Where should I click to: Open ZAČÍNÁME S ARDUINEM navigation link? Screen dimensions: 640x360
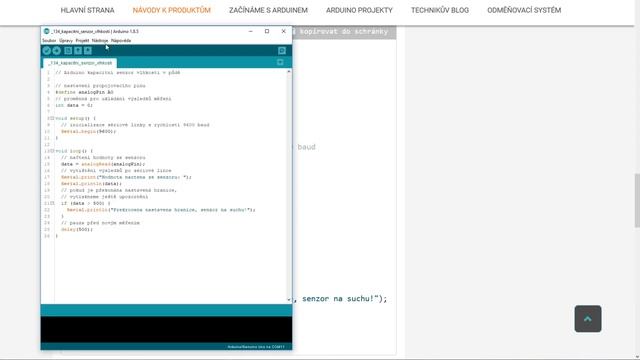point(268,10)
